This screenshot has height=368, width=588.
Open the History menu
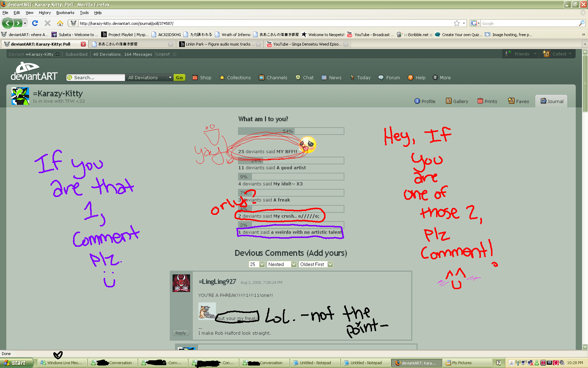click(x=45, y=13)
